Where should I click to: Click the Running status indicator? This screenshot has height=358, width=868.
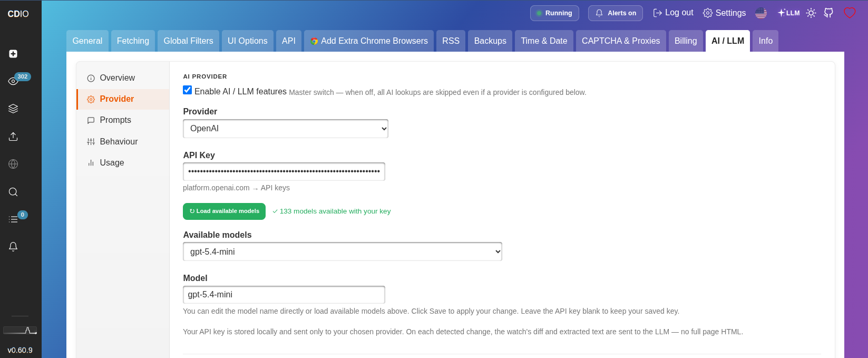coord(554,13)
